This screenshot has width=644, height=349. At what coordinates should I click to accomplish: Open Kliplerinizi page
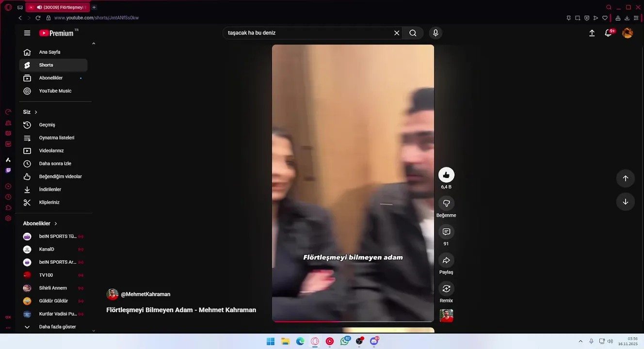(x=53, y=203)
